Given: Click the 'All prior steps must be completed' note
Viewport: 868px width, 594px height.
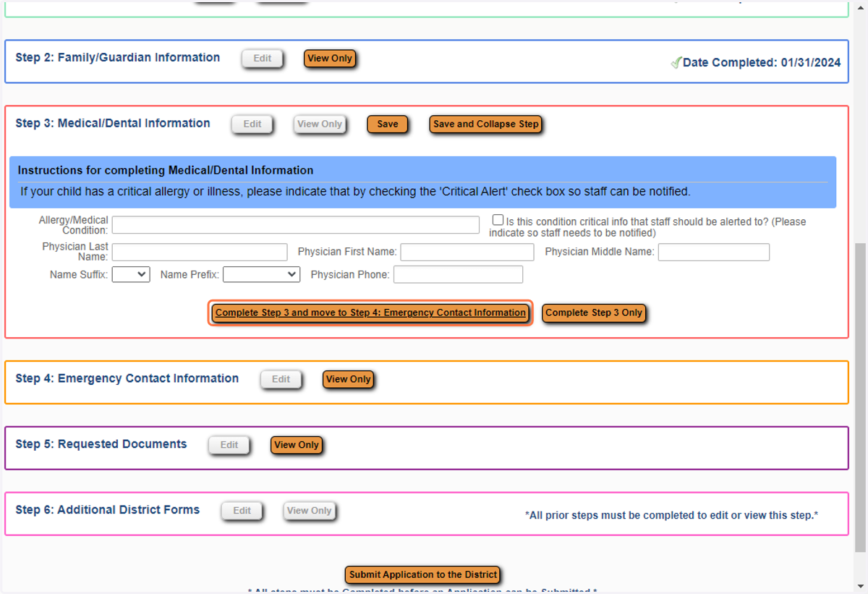Looking at the screenshot, I should click(x=671, y=516).
